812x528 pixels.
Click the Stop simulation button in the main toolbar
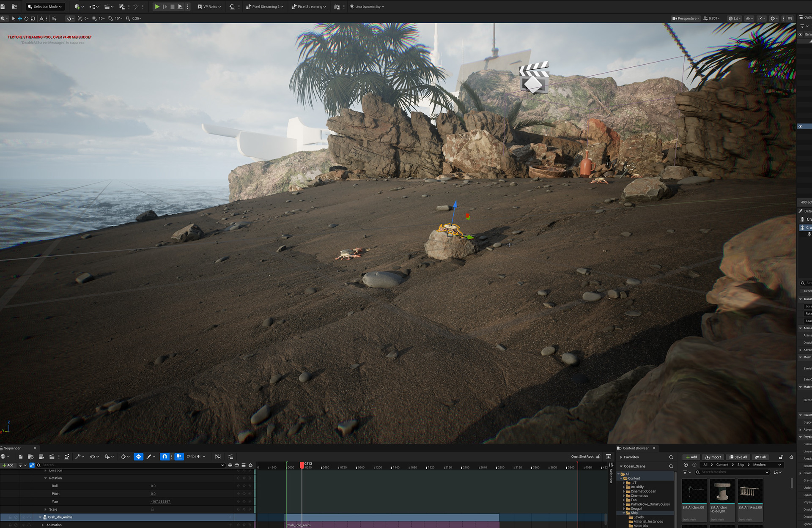173,7
